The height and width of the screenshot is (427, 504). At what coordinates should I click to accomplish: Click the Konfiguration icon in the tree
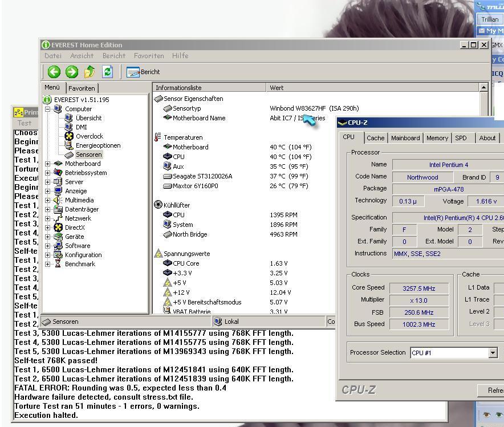click(x=58, y=255)
